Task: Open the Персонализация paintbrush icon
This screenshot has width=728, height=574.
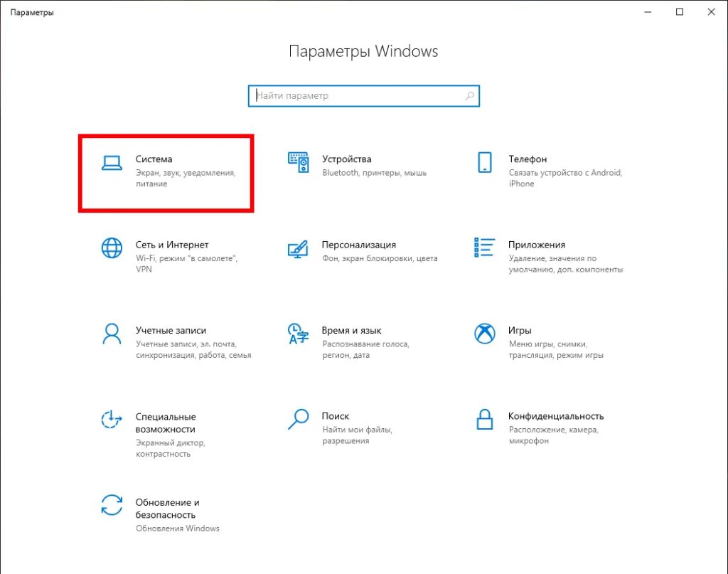Action: [298, 249]
